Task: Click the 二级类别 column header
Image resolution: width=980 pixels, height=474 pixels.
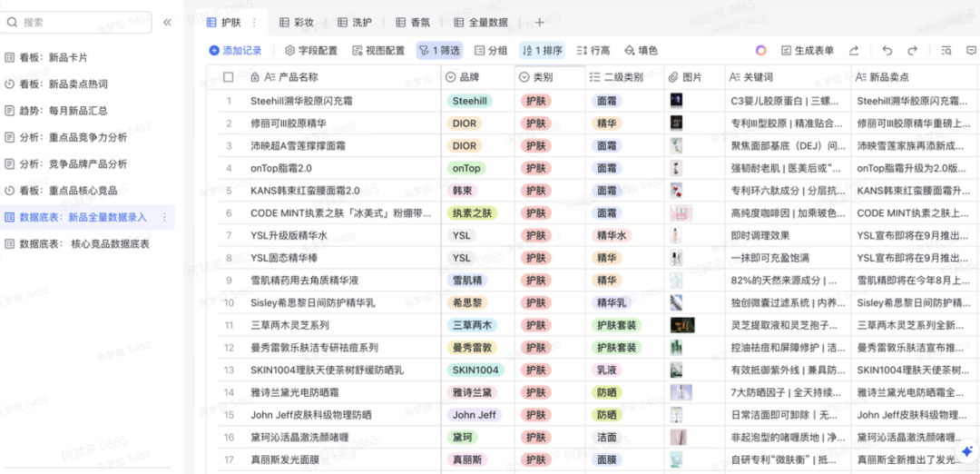Action: click(624, 77)
